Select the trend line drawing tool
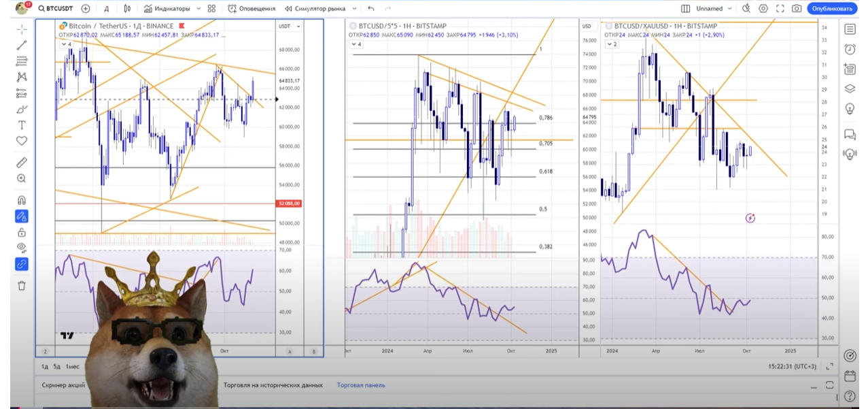Viewport: 868px width, 409px height. pyautogui.click(x=22, y=45)
